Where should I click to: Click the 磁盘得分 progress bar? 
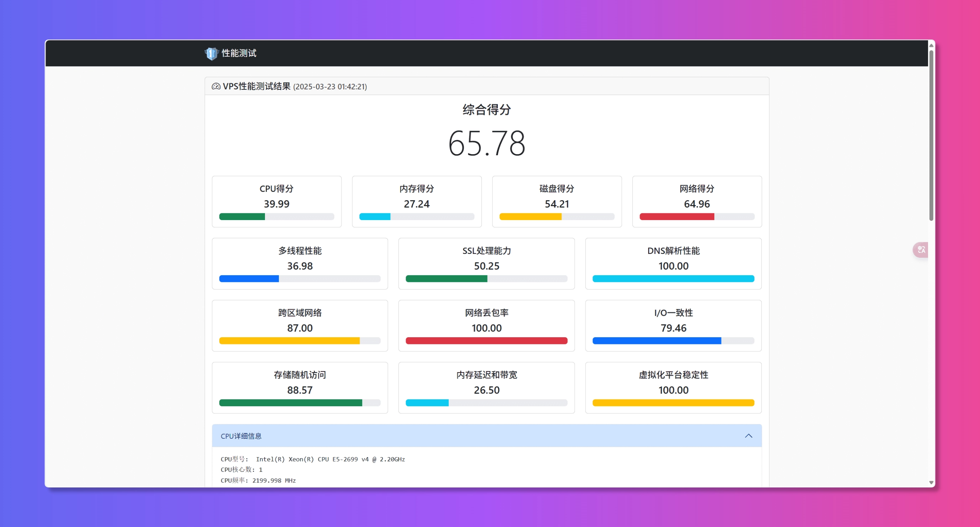(557, 216)
